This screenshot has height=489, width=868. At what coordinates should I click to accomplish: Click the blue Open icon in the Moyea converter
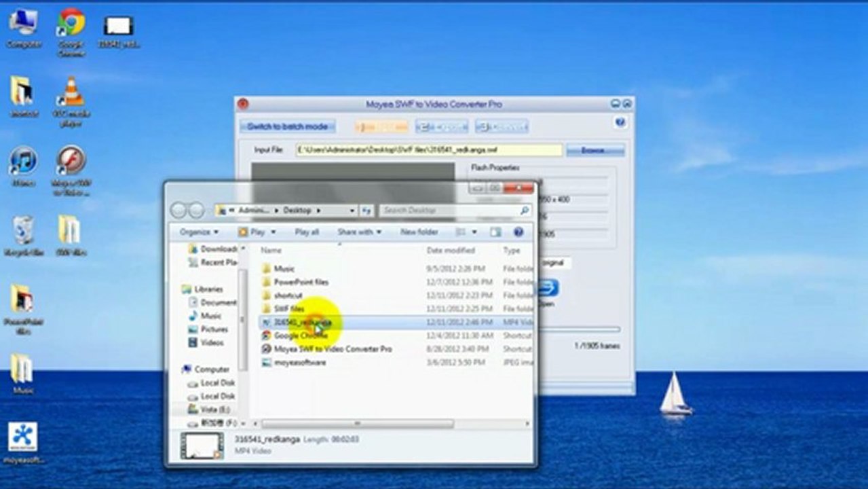coord(547,288)
